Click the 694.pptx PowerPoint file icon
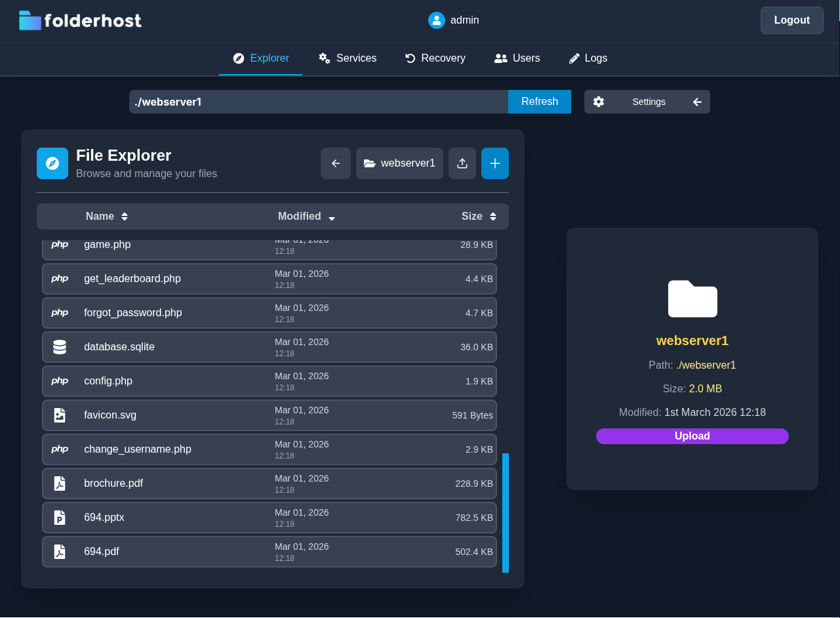 (x=60, y=518)
